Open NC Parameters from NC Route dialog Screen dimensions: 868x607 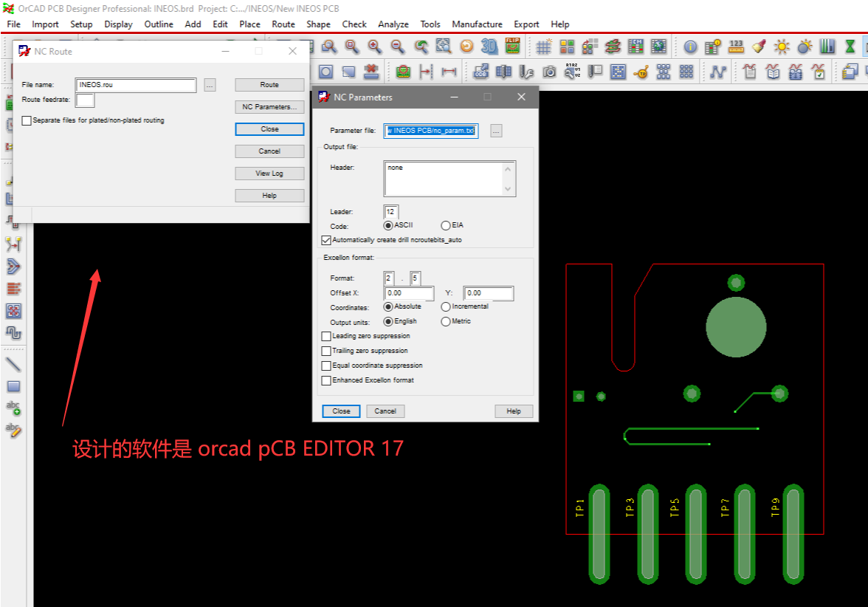tap(269, 107)
